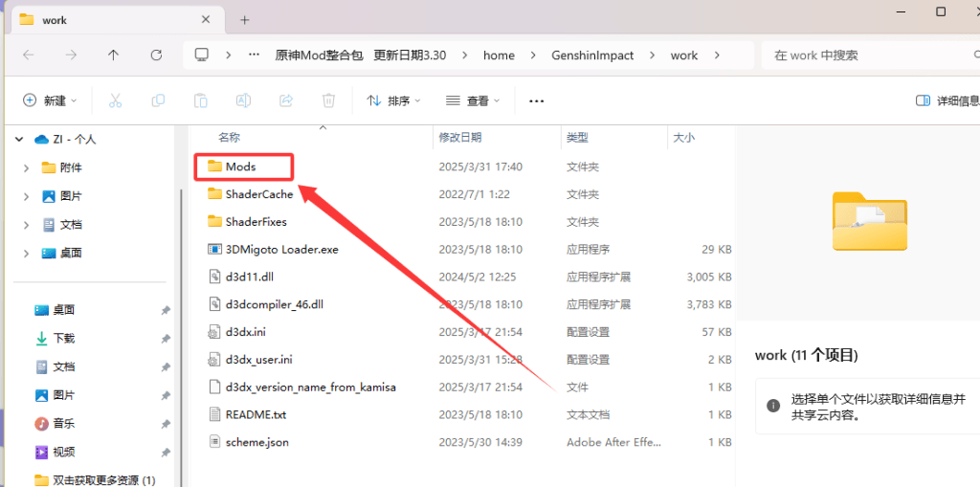Collapse the ZI - 个人 cloud tree node
Viewport: 980px width, 487px height.
click(18, 140)
